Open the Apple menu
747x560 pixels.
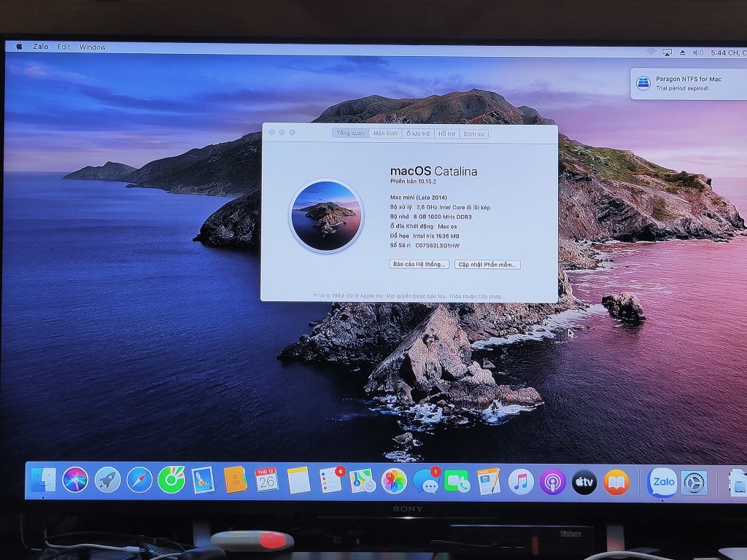coord(20,46)
